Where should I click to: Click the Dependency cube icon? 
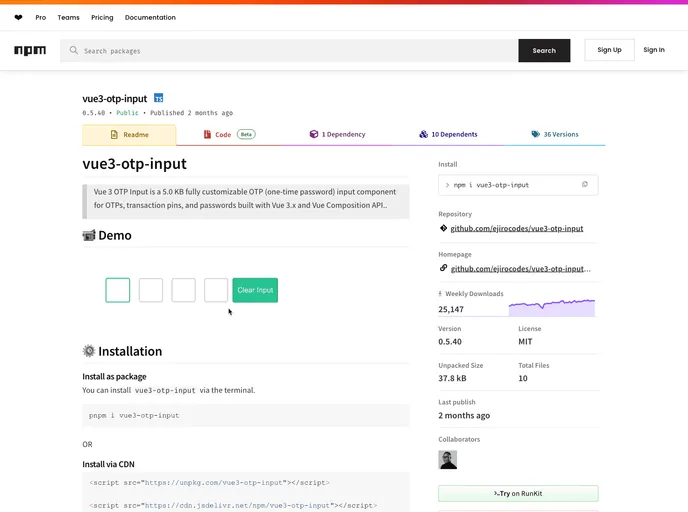314,134
